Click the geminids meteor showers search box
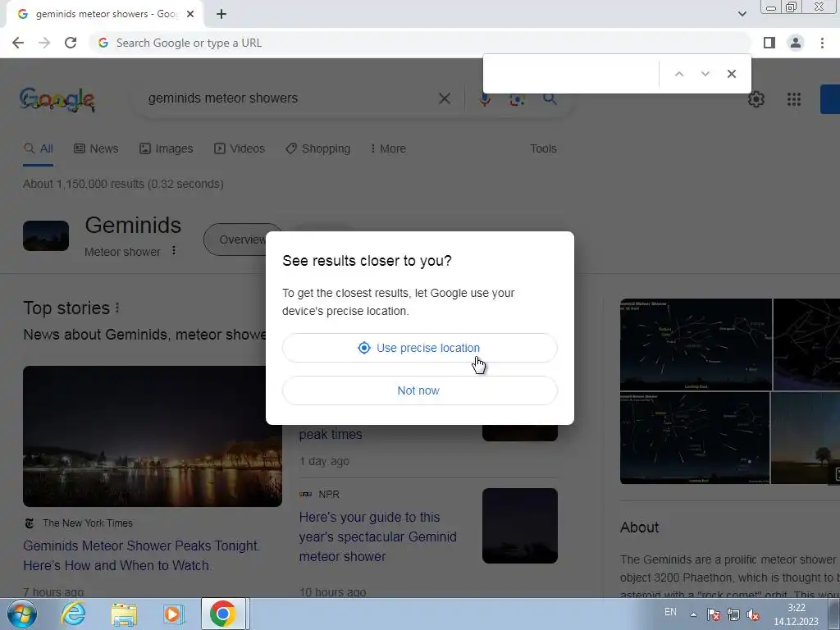 (x=290, y=98)
